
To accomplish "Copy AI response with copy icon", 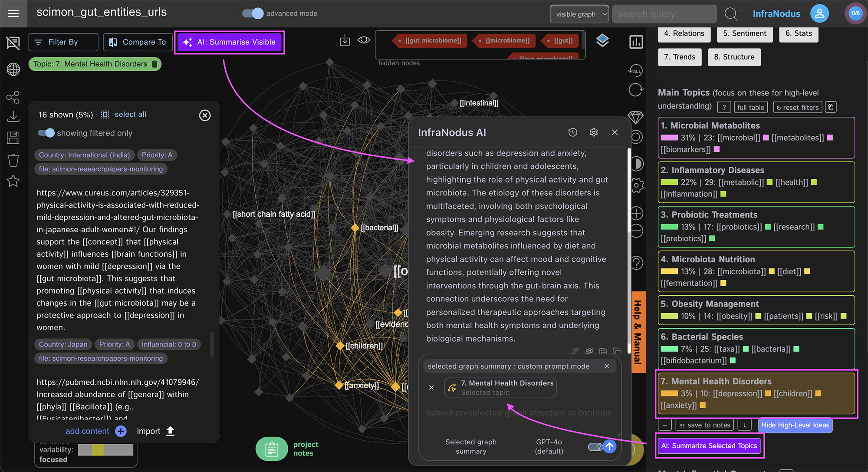I will (x=617, y=351).
